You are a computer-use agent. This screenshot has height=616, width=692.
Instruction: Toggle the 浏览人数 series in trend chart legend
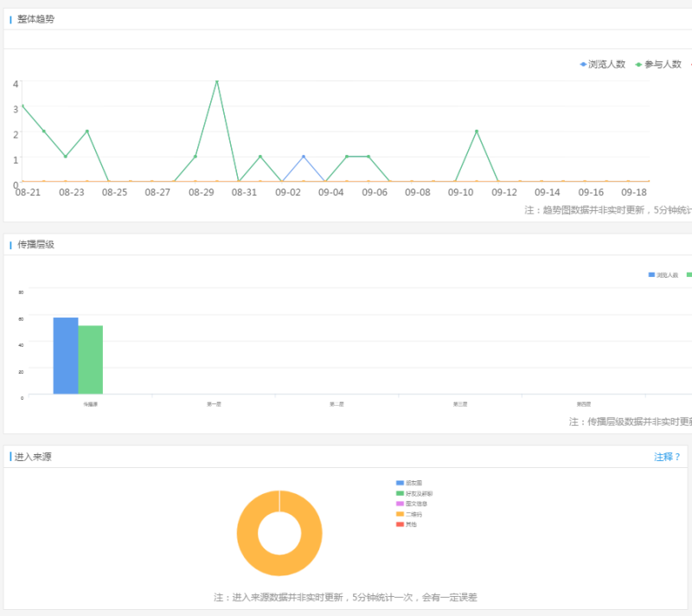click(x=602, y=64)
